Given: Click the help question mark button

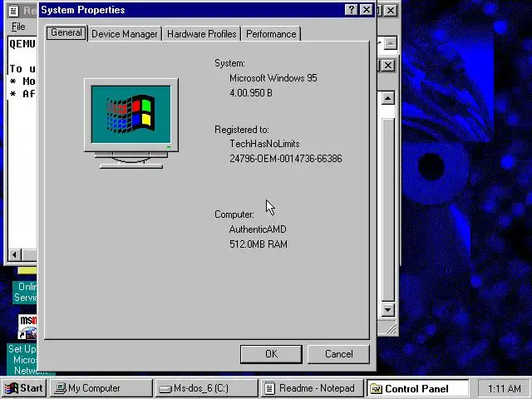Looking at the screenshot, I should click(351, 9).
